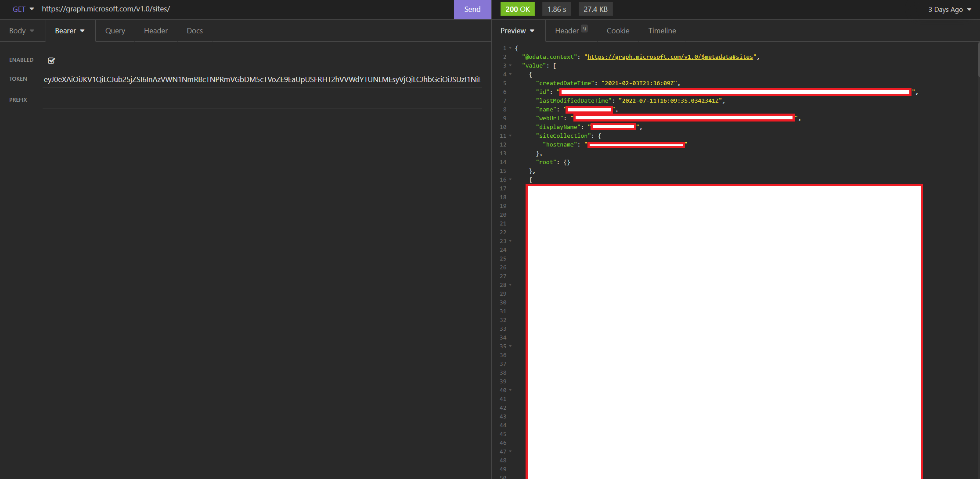Open the Preview mode dropdown
Viewport: 980px width, 479px height.
517,31
